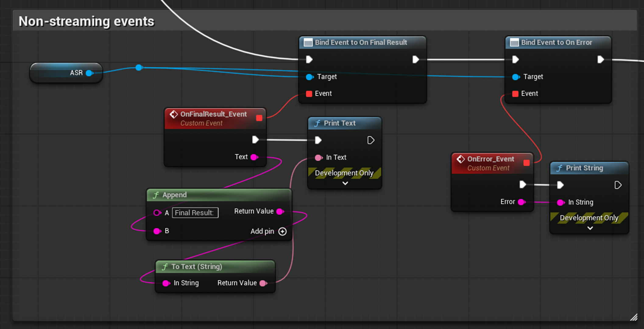Viewport: 644px width, 329px height.
Task: Click the ASR variable output pin
Action: [89, 73]
